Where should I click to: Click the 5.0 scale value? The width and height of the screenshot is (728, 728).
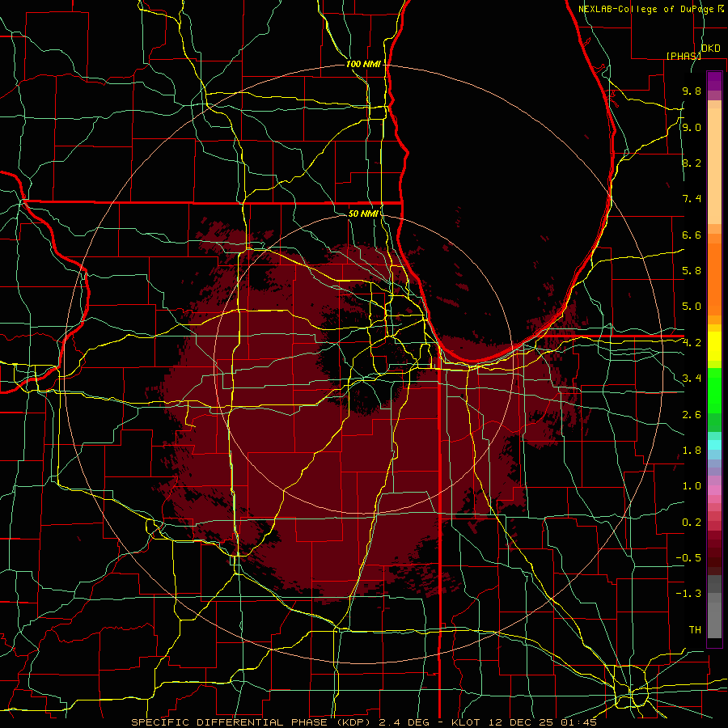pos(692,307)
